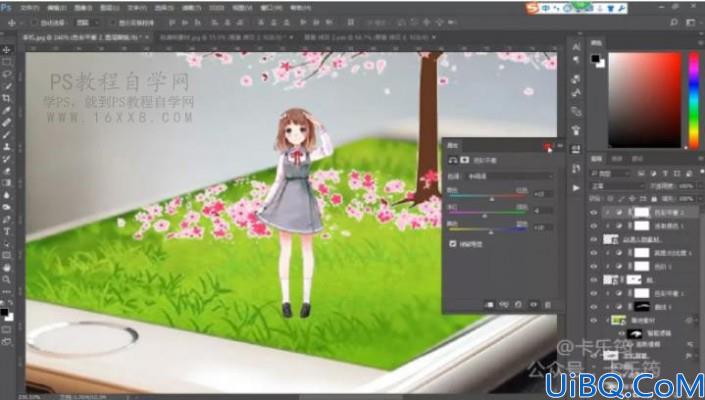The width and height of the screenshot is (705, 400).
Task: Clip adjustment to layer in Properties panel
Action: (489, 305)
